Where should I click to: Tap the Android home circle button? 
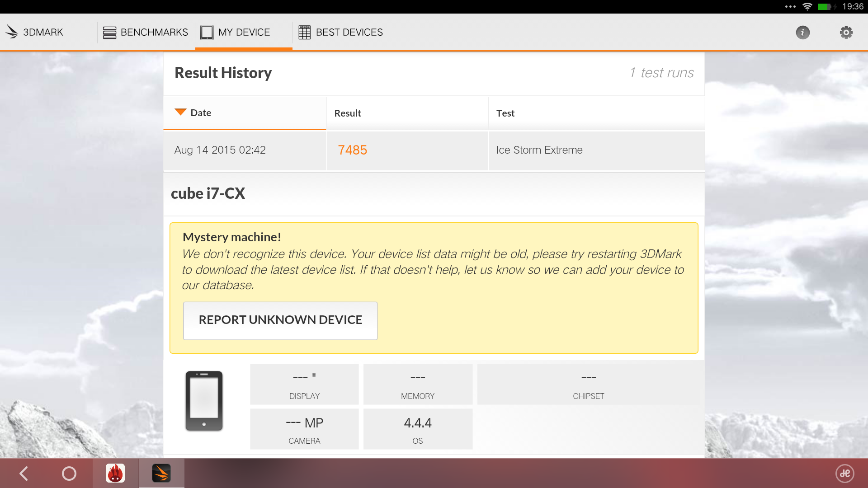(69, 474)
